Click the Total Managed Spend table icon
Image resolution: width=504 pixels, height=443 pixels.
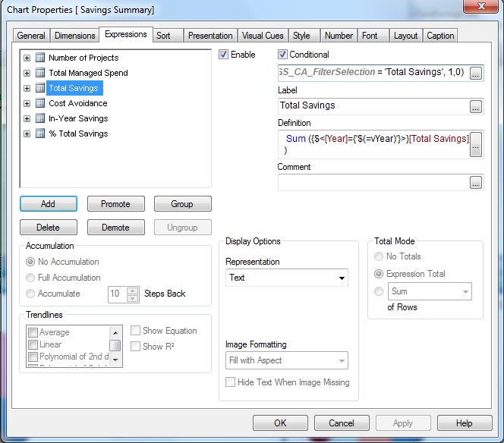click(40, 73)
